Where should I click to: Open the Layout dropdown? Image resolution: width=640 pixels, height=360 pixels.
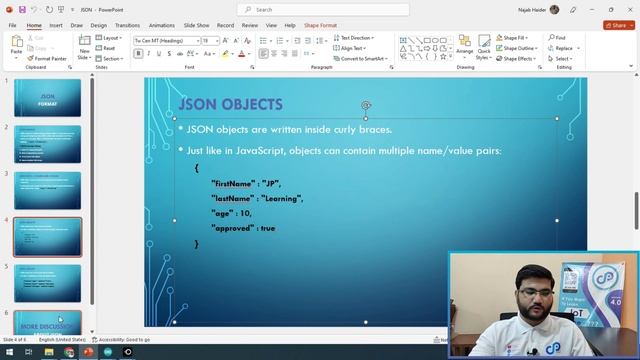coord(109,38)
